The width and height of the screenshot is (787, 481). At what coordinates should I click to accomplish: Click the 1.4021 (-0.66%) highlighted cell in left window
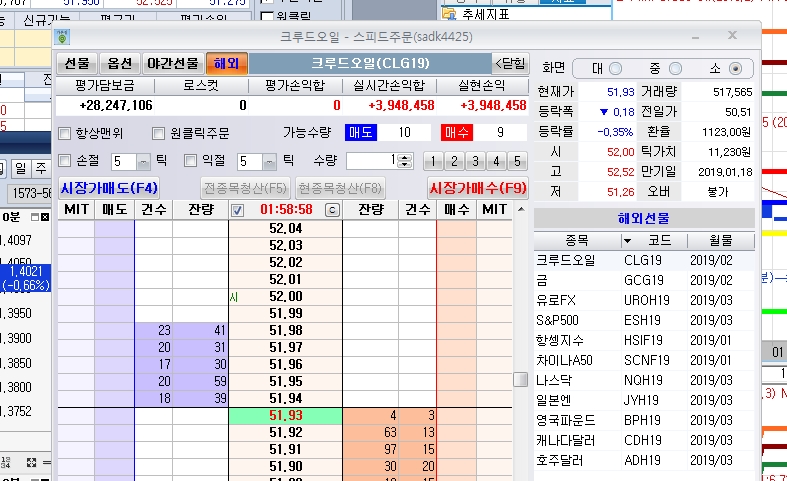26,278
